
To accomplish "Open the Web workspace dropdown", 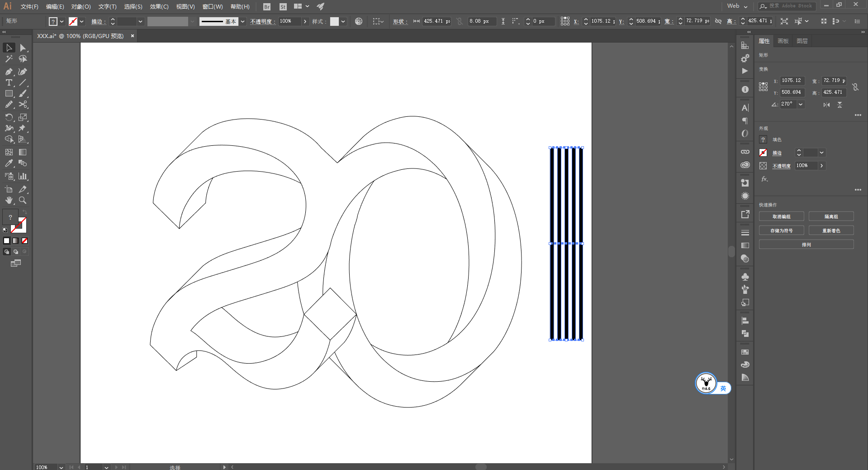I will (x=737, y=6).
